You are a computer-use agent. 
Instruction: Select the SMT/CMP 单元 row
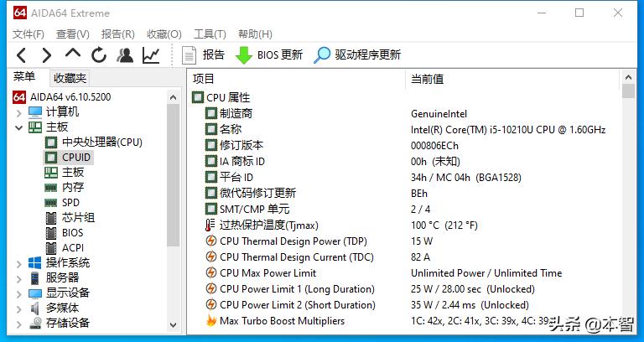point(247,209)
